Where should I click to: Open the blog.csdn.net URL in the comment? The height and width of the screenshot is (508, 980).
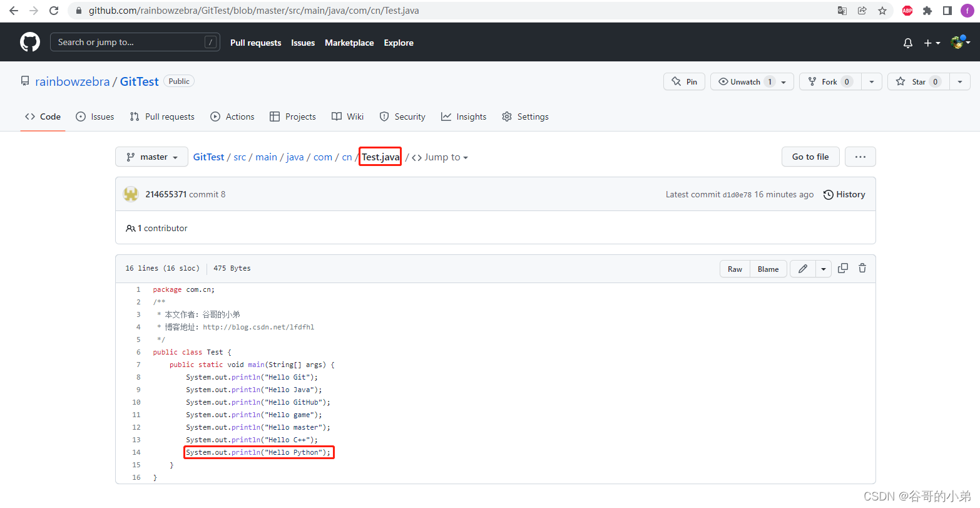tap(258, 327)
